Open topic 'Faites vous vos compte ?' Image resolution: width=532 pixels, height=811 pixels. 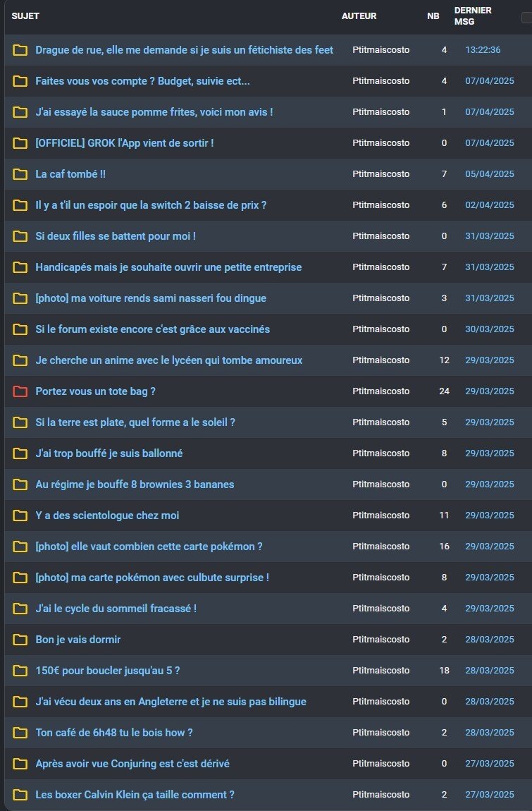point(143,81)
